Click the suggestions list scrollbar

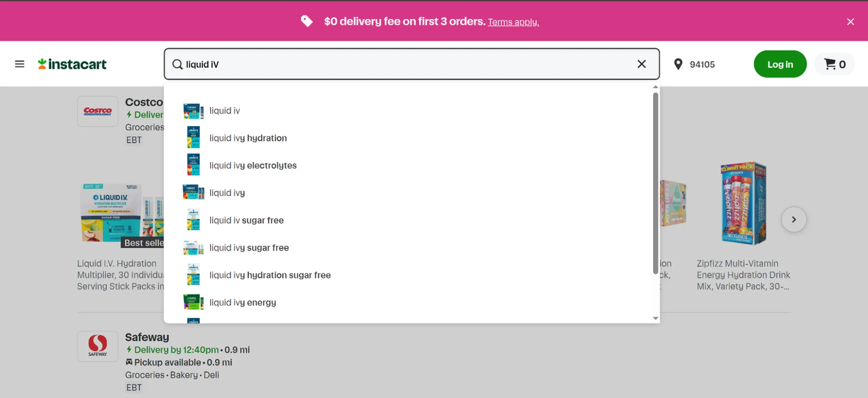pos(655,183)
